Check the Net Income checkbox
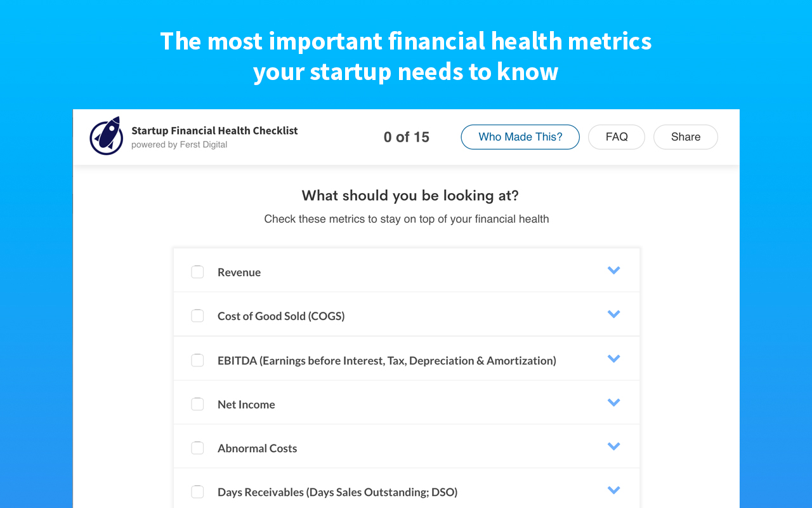812x508 pixels. coord(197,404)
